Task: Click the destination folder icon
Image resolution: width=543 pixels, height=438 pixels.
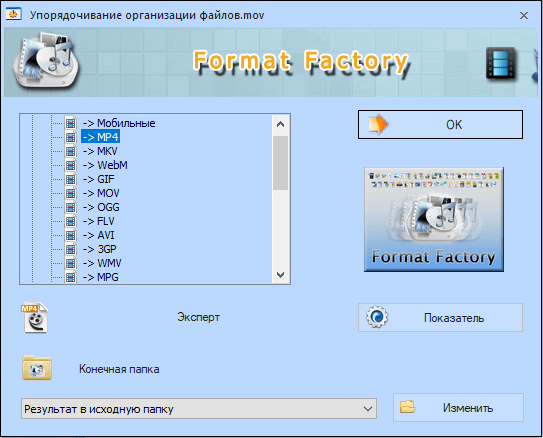Action: point(37,368)
